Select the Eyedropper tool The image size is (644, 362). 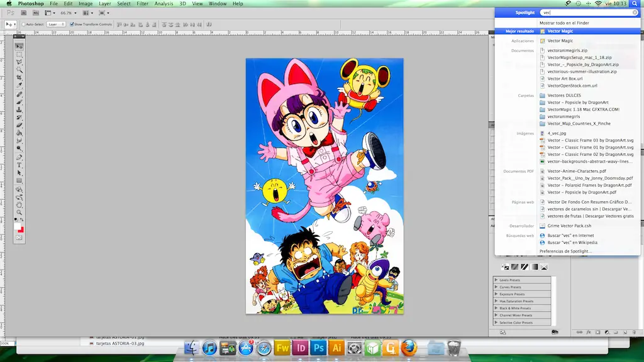(x=19, y=85)
